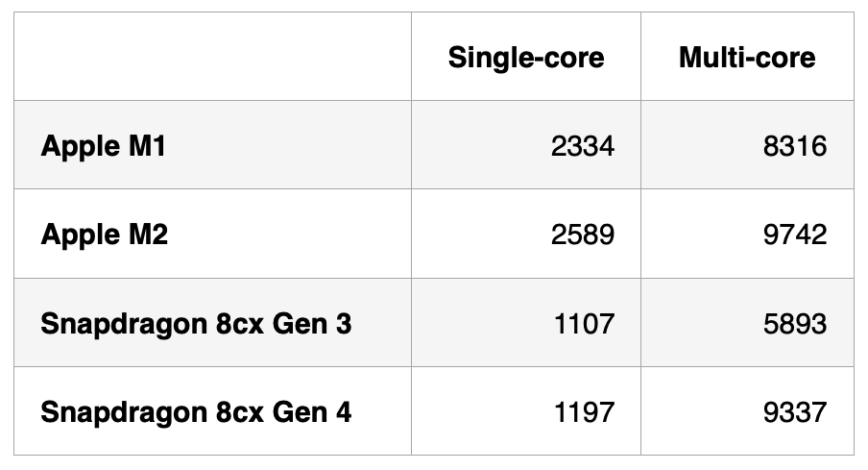
Task: Select Apple M1 single-core score 2334
Action: click(x=583, y=146)
